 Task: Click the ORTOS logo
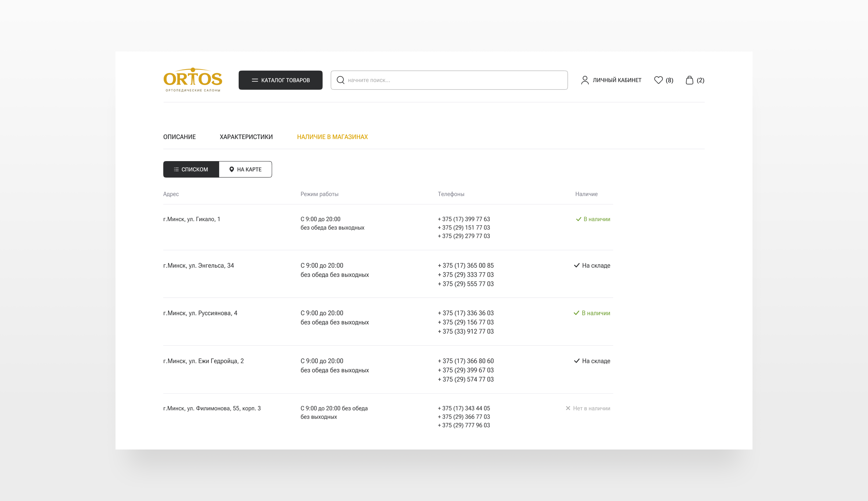click(193, 79)
